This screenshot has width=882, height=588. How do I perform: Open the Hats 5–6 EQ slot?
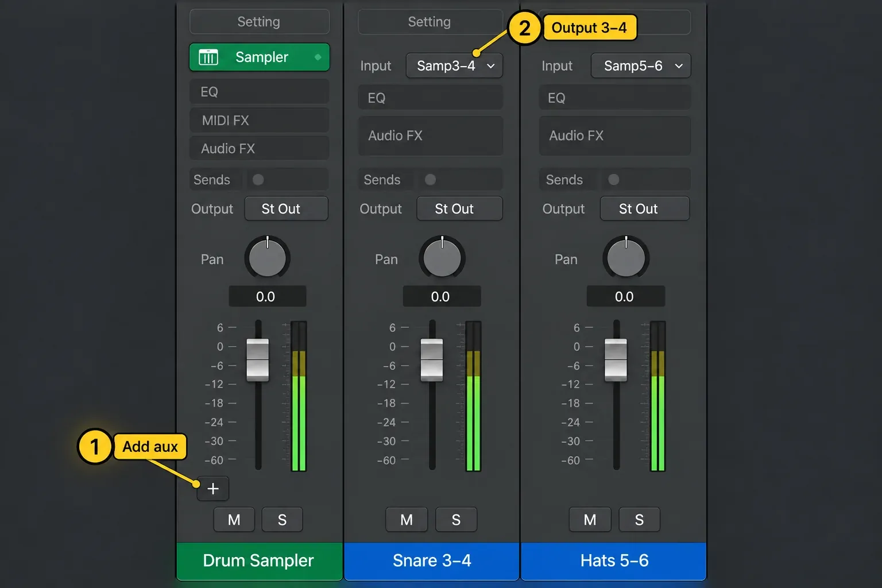(x=615, y=98)
